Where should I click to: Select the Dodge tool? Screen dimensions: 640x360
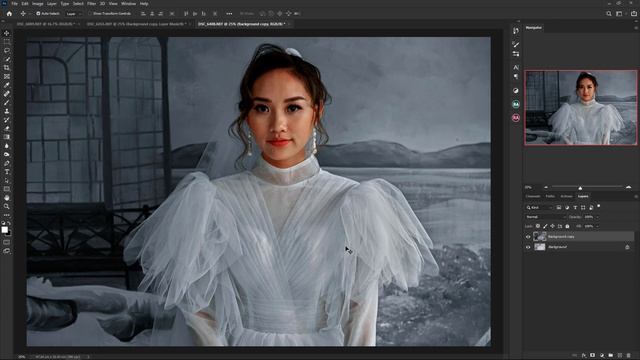click(x=7, y=154)
